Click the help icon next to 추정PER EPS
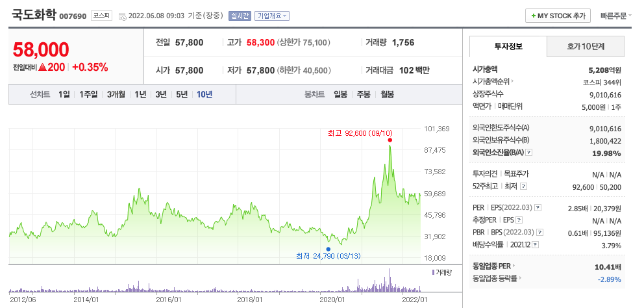The height and width of the screenshot is (308, 644). [x=519, y=220]
